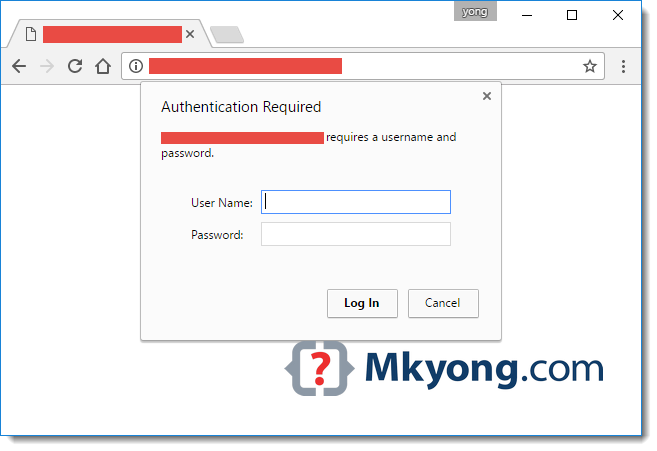
Task: Focus the Password field
Action: click(x=356, y=234)
